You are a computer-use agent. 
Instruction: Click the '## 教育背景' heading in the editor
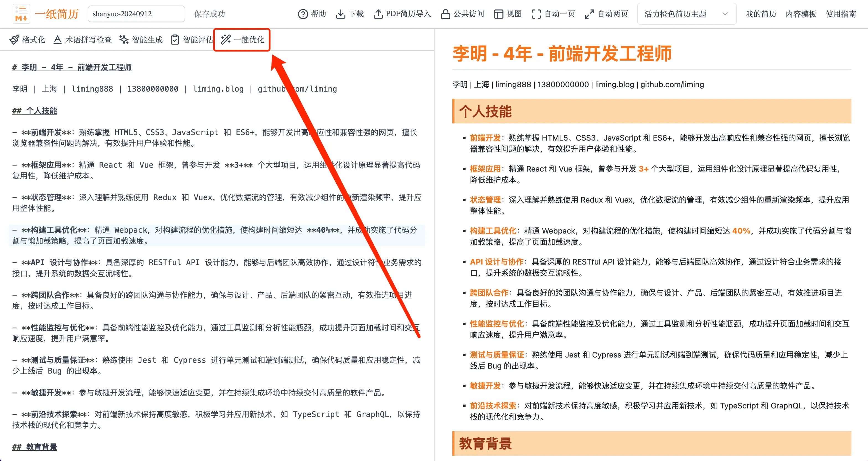pos(34,447)
